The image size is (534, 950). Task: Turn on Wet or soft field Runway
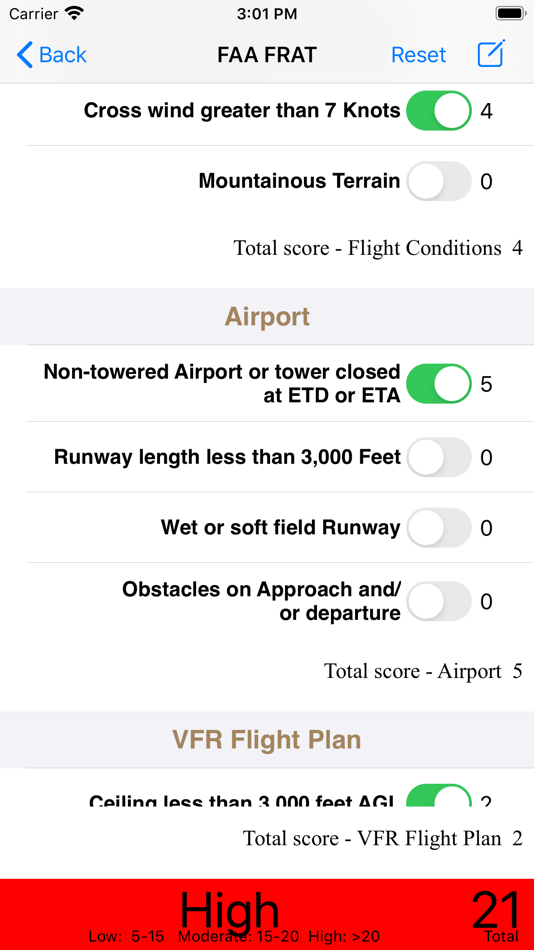tap(439, 528)
